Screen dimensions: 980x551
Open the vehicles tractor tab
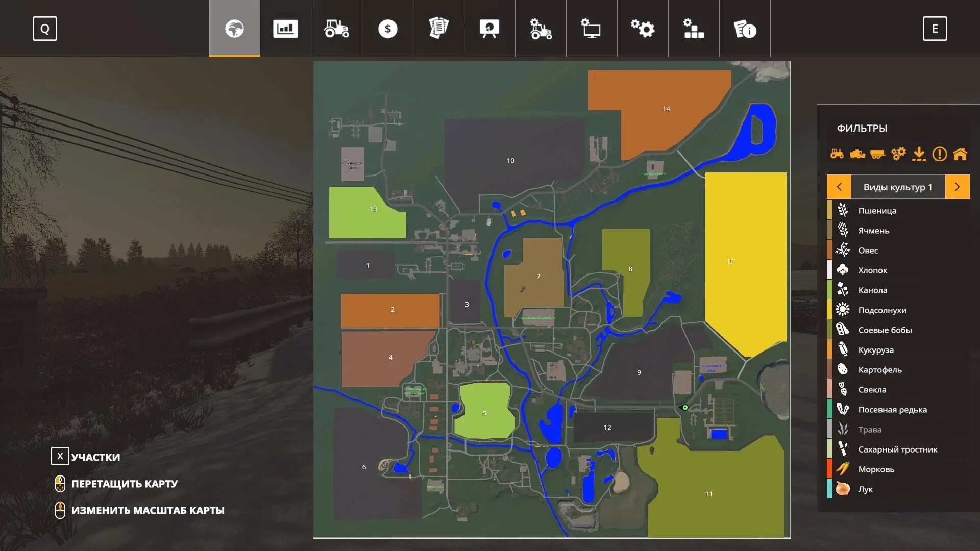(336, 29)
